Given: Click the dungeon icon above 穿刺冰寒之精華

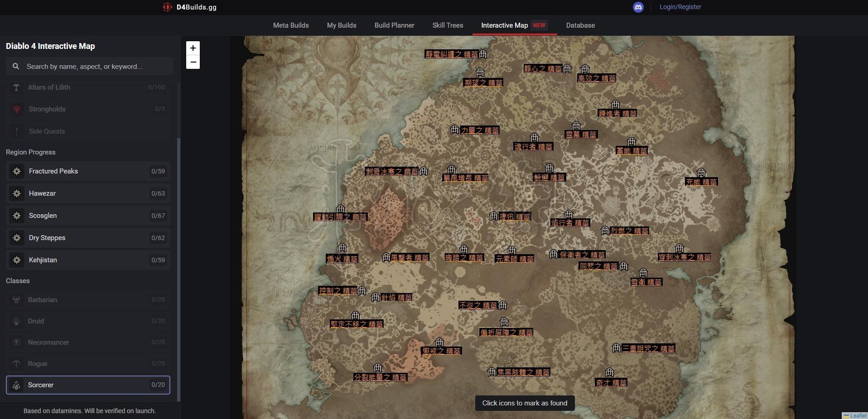Looking at the screenshot, I should pos(680,248).
